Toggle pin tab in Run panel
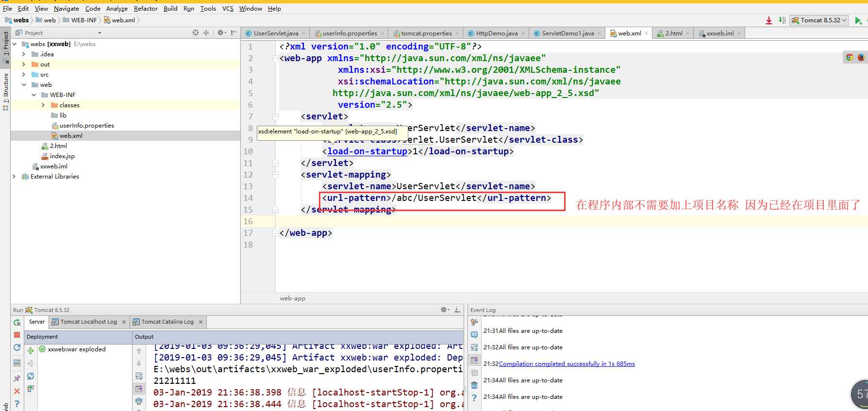This screenshot has height=411, width=868. click(x=17, y=378)
